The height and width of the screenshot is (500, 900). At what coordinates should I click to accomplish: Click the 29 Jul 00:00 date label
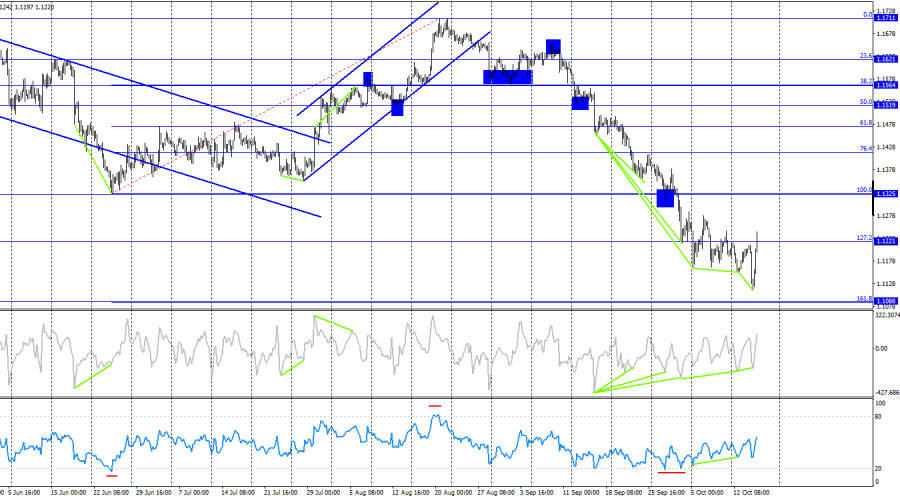point(323,493)
